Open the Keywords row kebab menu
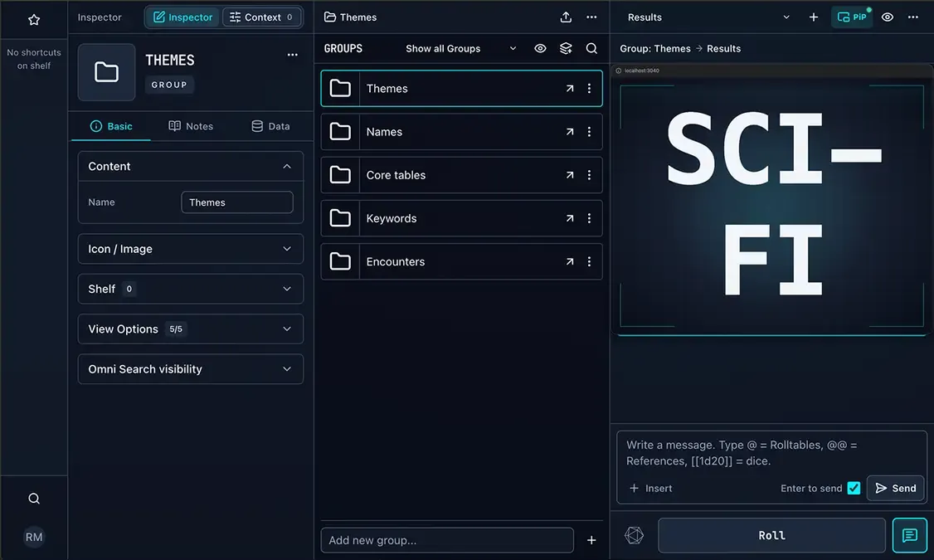 coord(589,219)
